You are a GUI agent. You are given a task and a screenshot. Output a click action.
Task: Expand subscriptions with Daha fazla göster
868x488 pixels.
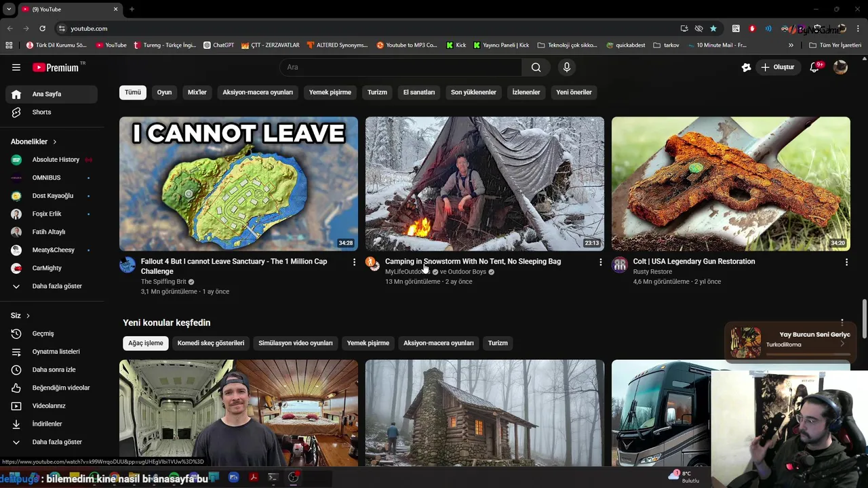pyautogui.click(x=52, y=286)
